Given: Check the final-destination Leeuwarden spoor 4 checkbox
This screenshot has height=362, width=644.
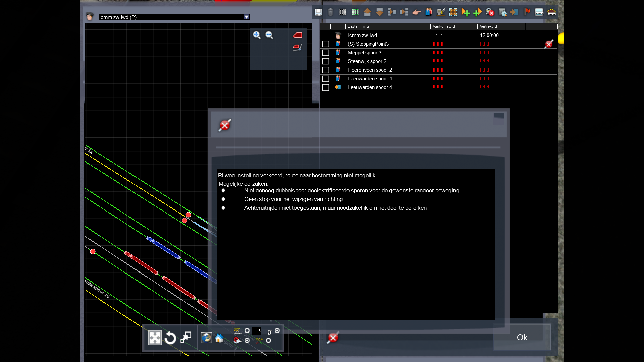Looking at the screenshot, I should point(325,87).
